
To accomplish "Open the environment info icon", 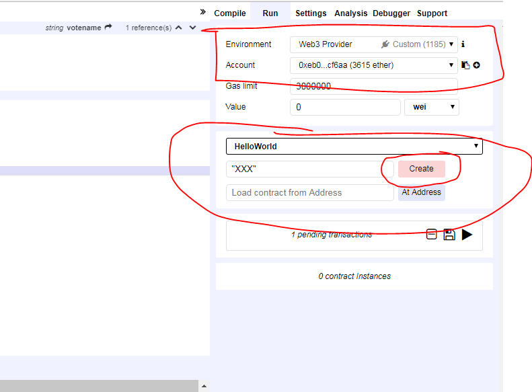I will (463, 44).
